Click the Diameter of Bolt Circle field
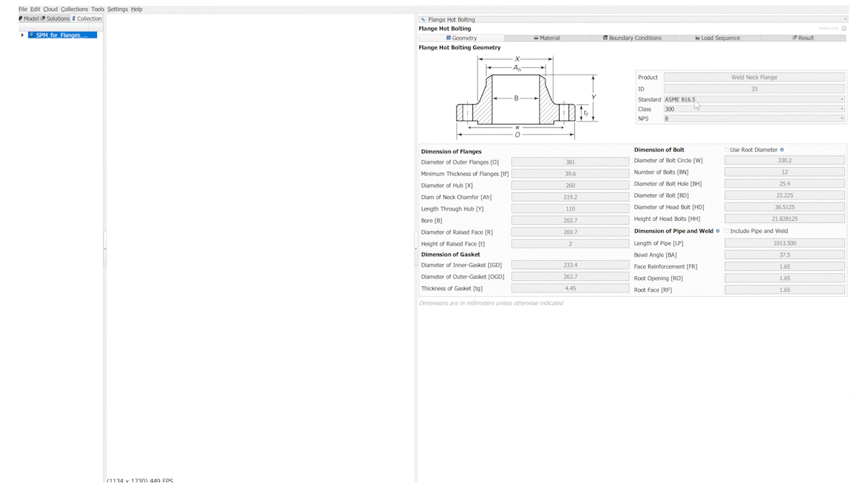This screenshot has height=488, width=868. [783, 161]
